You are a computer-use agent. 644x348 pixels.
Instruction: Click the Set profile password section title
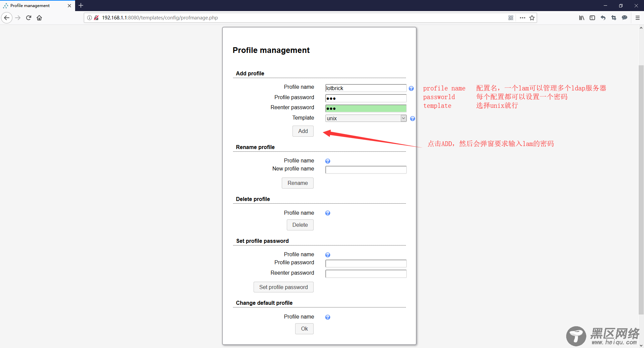[262, 241]
